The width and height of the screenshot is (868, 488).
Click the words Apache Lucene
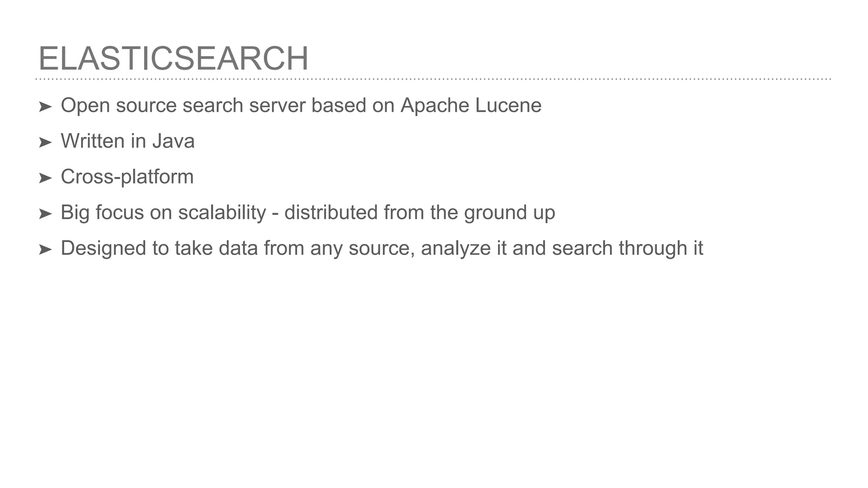(471, 106)
